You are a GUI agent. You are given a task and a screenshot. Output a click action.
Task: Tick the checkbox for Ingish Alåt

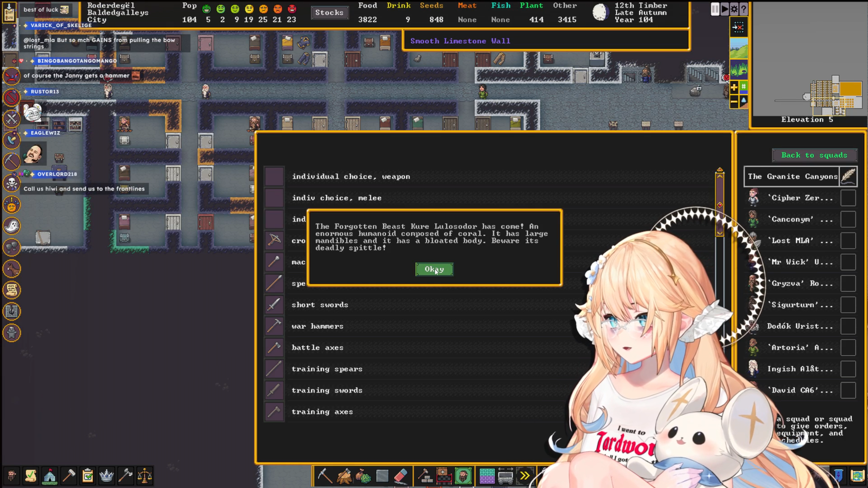pyautogui.click(x=848, y=369)
